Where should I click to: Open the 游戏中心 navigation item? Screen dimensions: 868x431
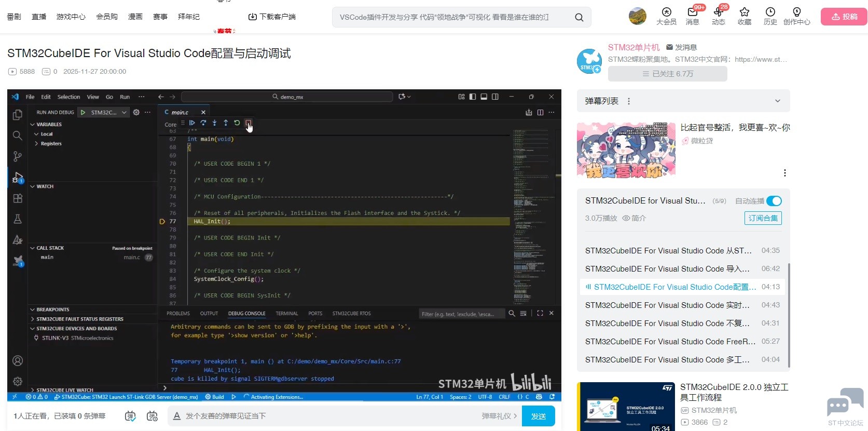pyautogui.click(x=71, y=17)
